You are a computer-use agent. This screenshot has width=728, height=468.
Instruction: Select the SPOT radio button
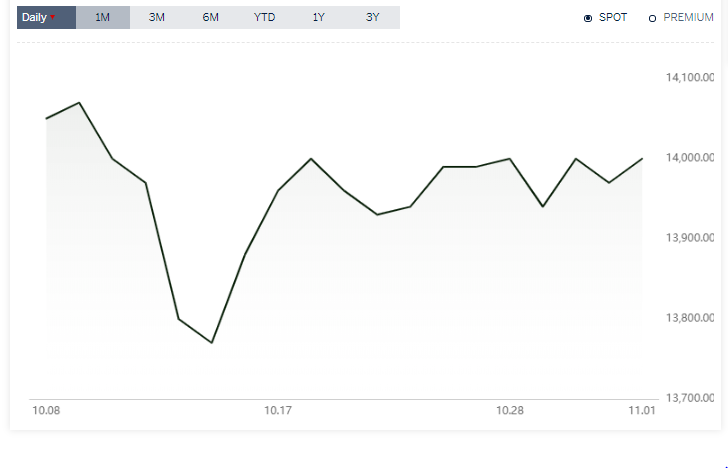click(x=588, y=19)
